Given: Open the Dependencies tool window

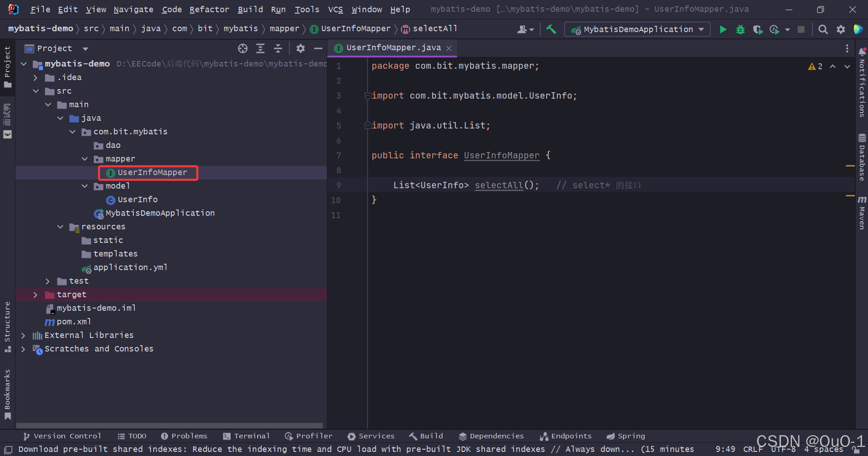Looking at the screenshot, I should (x=491, y=436).
